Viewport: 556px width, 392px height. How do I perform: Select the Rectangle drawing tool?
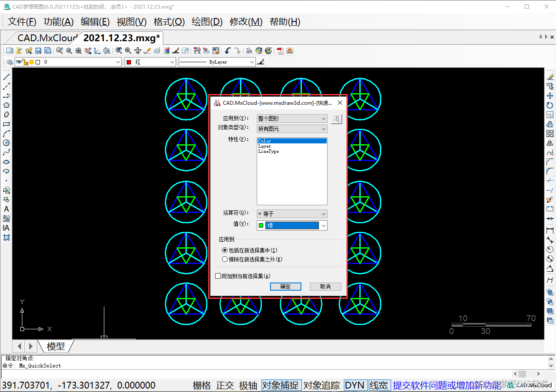tap(6, 124)
